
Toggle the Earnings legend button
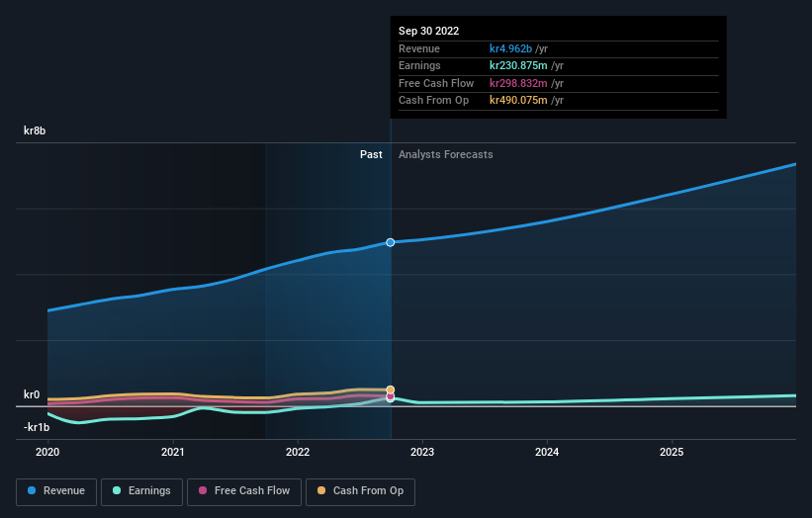pos(141,491)
